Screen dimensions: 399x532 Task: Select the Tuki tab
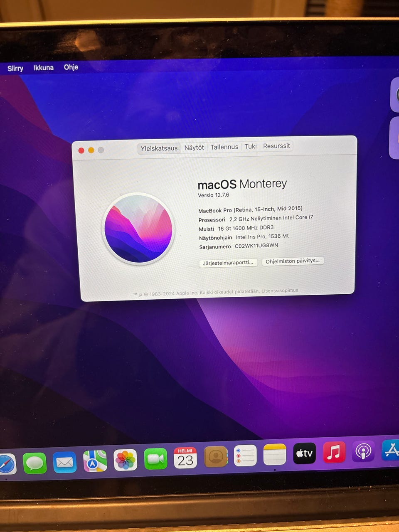[x=251, y=146]
